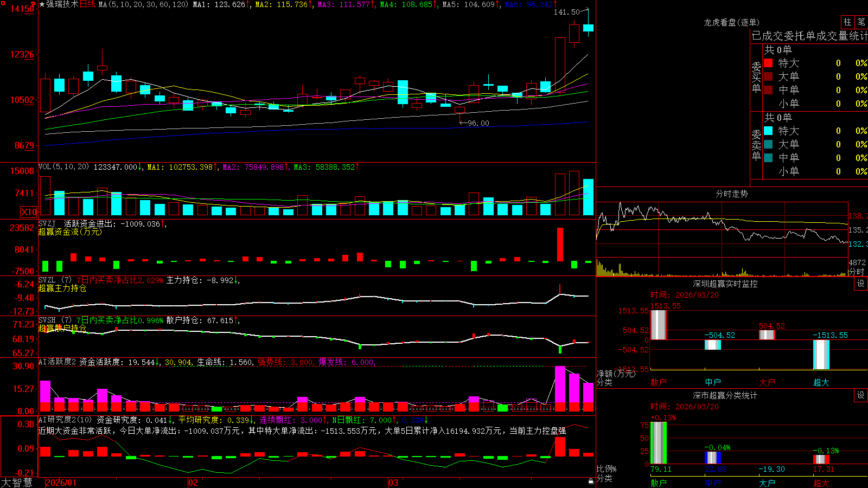Click the SVZL indicator name

click(x=47, y=280)
